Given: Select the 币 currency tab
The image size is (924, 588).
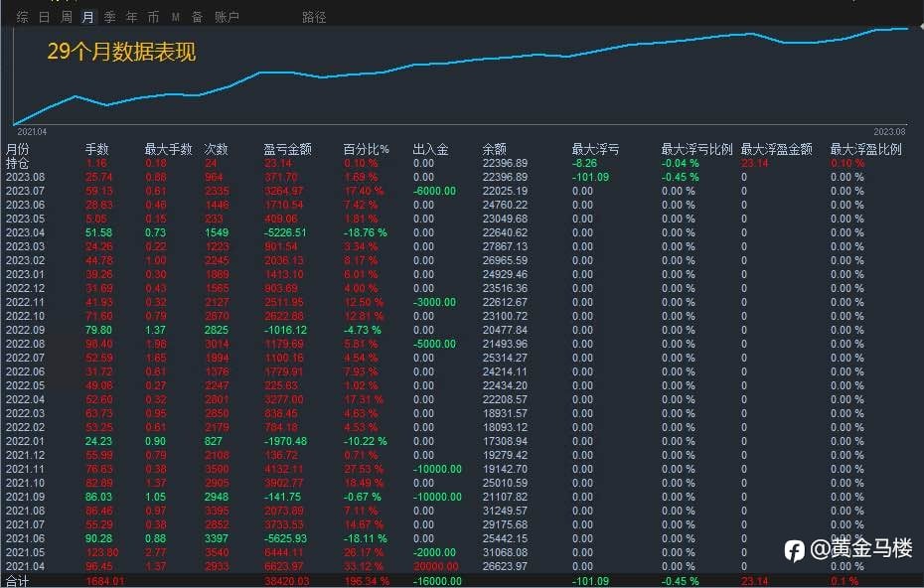Looking at the screenshot, I should pos(153,17).
